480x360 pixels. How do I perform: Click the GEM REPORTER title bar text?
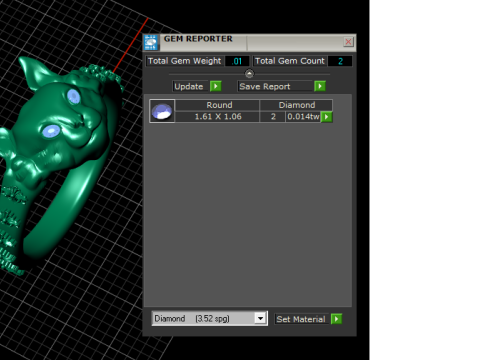[x=198, y=39]
